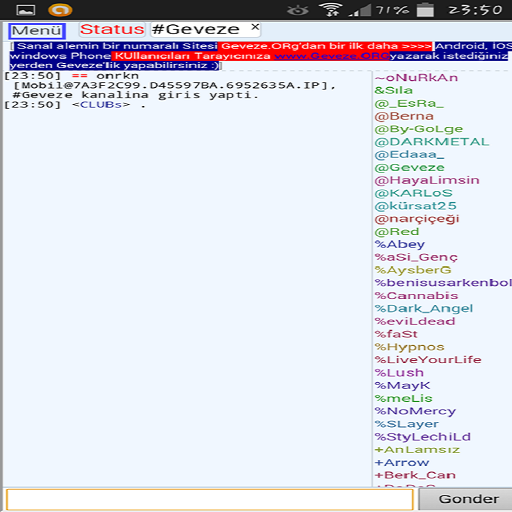Select user %StyLechiLd in nick list

(x=422, y=437)
